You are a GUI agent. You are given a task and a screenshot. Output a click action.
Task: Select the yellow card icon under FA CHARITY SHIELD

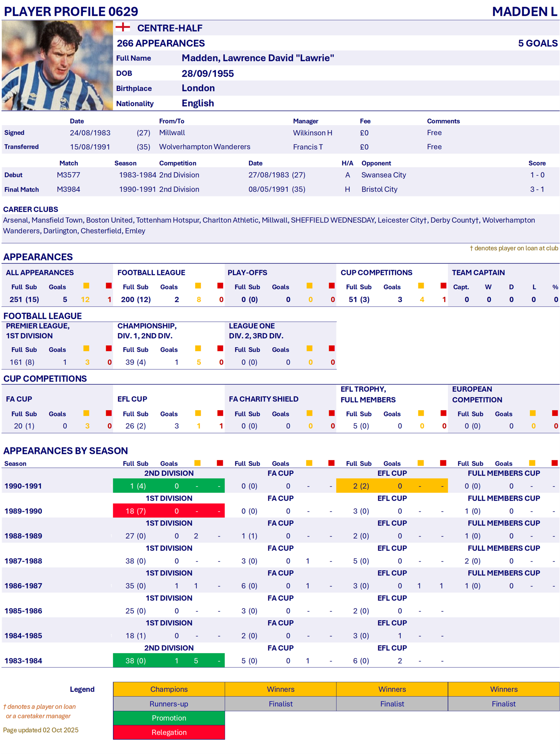[x=310, y=413]
